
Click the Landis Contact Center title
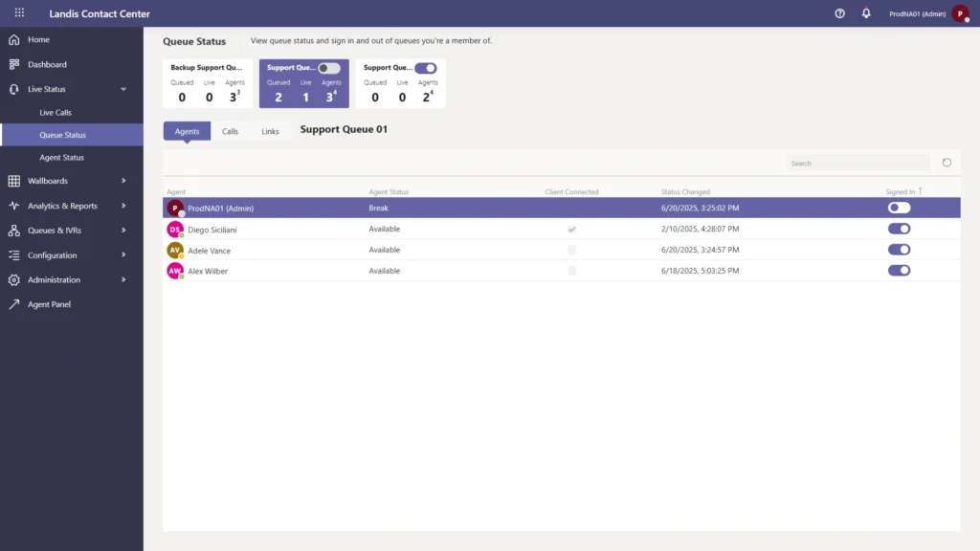[100, 13]
